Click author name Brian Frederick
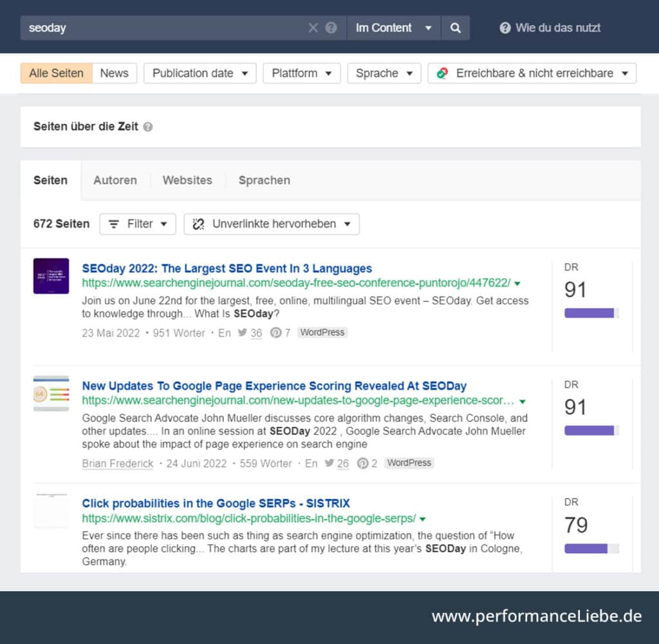Screen dimensions: 659x644 [x=118, y=464]
